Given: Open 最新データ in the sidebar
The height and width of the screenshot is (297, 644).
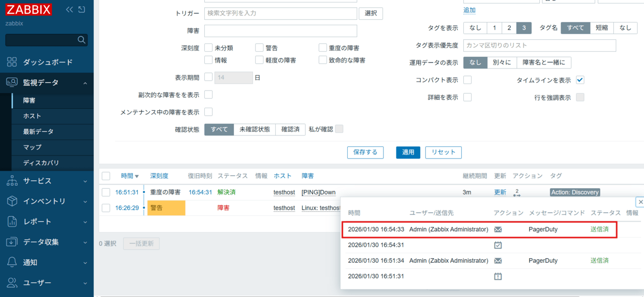Looking at the screenshot, I should click(x=38, y=131).
